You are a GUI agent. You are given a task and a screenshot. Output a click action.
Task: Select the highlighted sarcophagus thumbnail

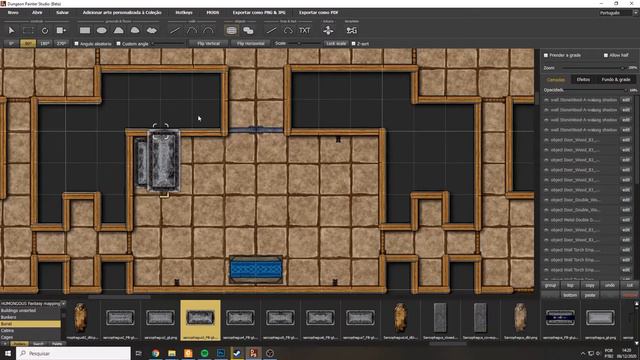click(200, 320)
